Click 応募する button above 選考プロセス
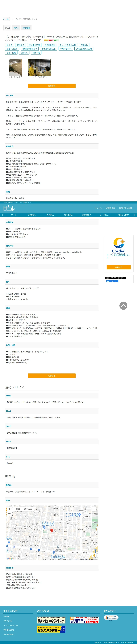The height and width of the screenshot is (644, 137). (x=52, y=376)
